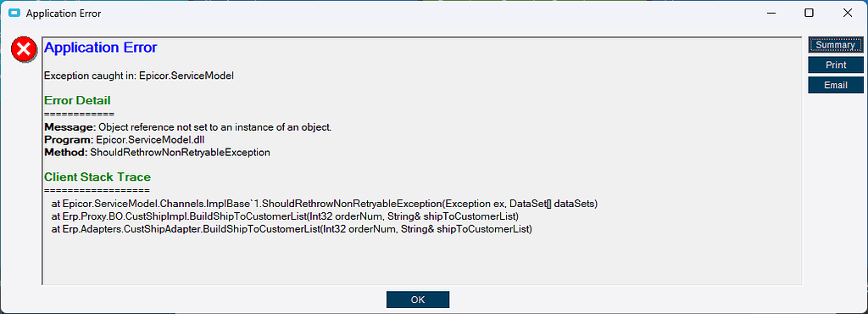
Task: Click the red error X icon
Action: [x=23, y=50]
